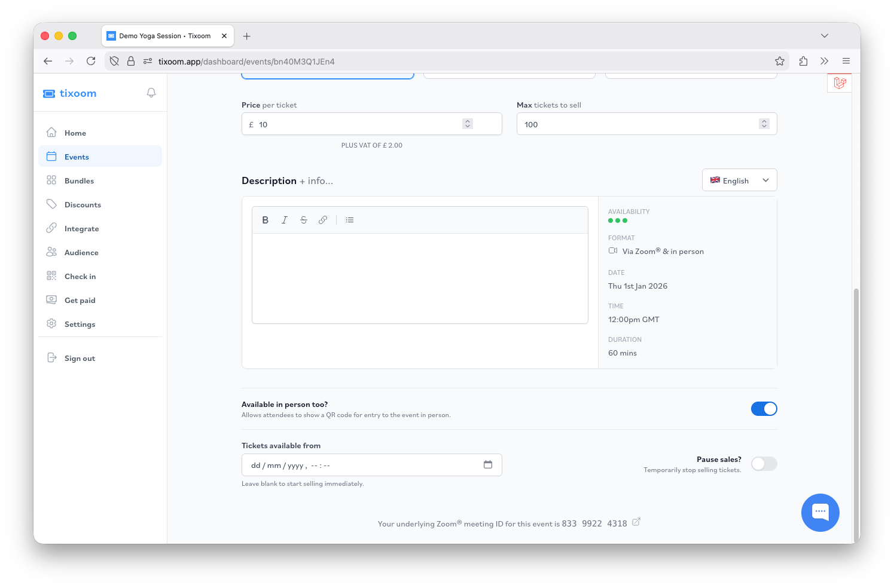Click inside the description text area
894x588 pixels.
click(x=420, y=278)
